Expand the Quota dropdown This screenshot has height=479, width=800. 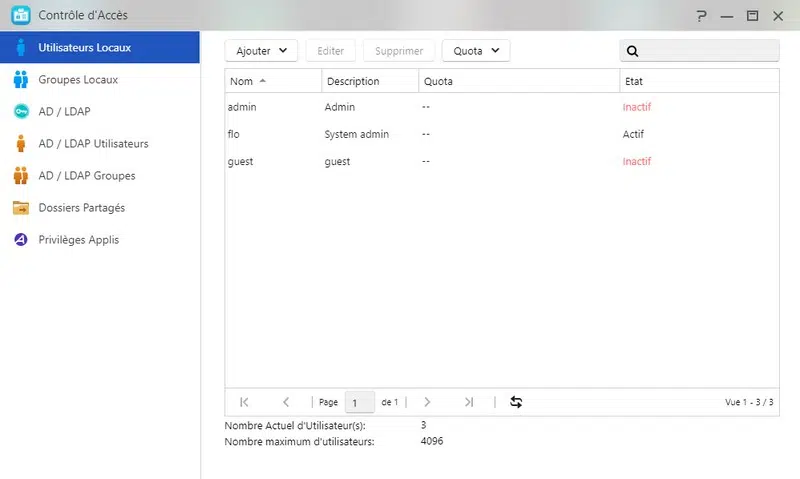click(476, 51)
